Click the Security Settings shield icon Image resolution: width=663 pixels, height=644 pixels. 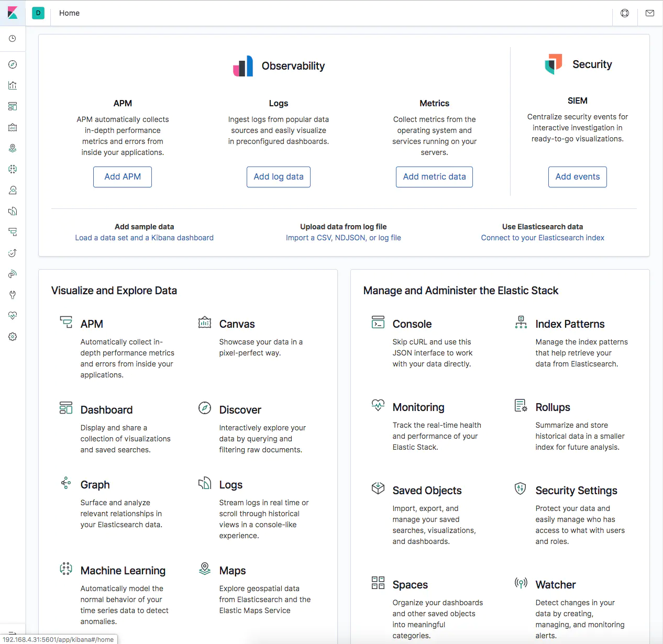tap(521, 488)
